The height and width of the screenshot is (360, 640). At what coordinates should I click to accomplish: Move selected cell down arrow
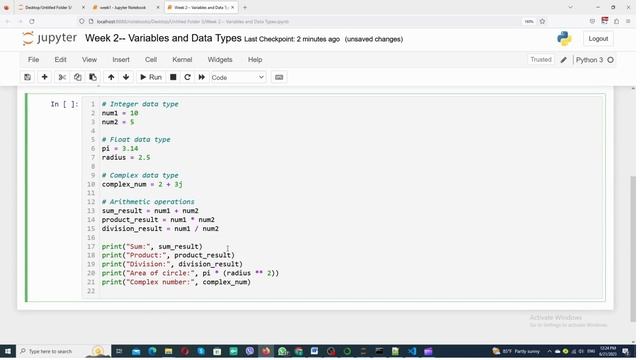[126, 77]
